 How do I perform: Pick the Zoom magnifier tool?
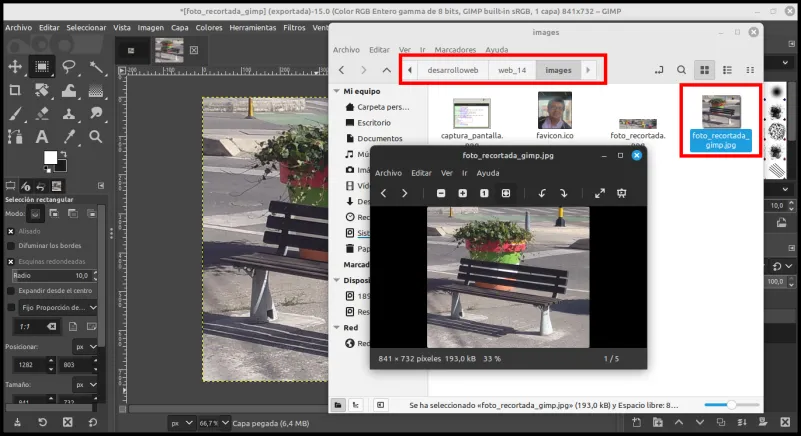(96, 136)
